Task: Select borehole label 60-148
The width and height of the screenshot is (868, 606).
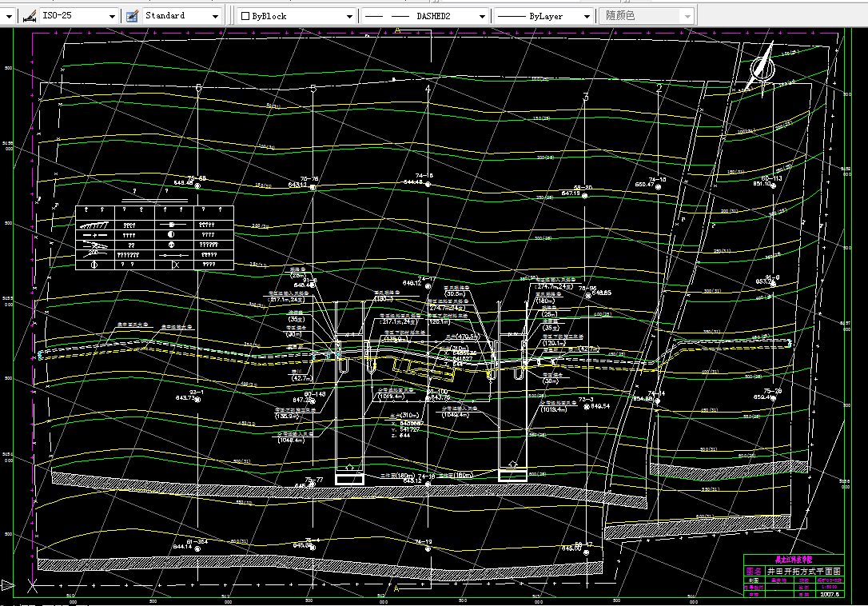Action: (315, 394)
